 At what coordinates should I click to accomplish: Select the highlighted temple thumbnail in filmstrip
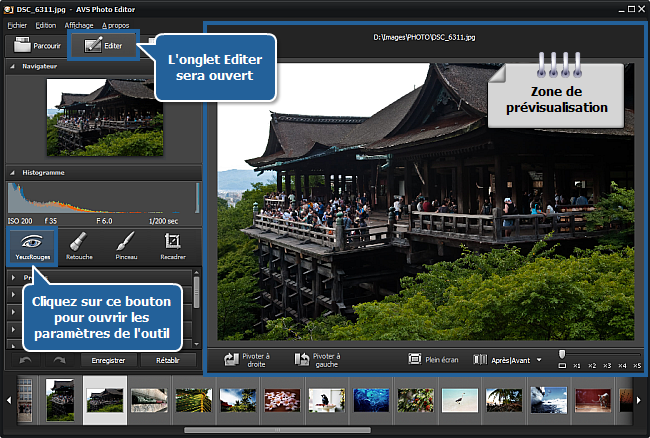point(105,400)
